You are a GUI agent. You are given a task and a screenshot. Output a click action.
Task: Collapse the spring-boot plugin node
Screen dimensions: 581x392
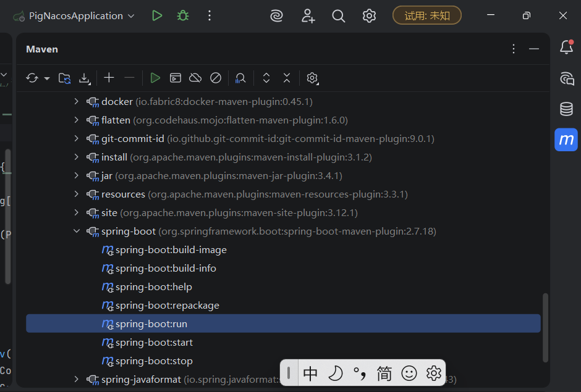tap(76, 231)
